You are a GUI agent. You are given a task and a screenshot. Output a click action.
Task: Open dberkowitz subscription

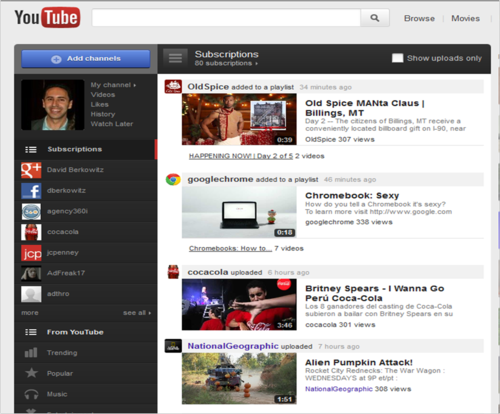66,191
